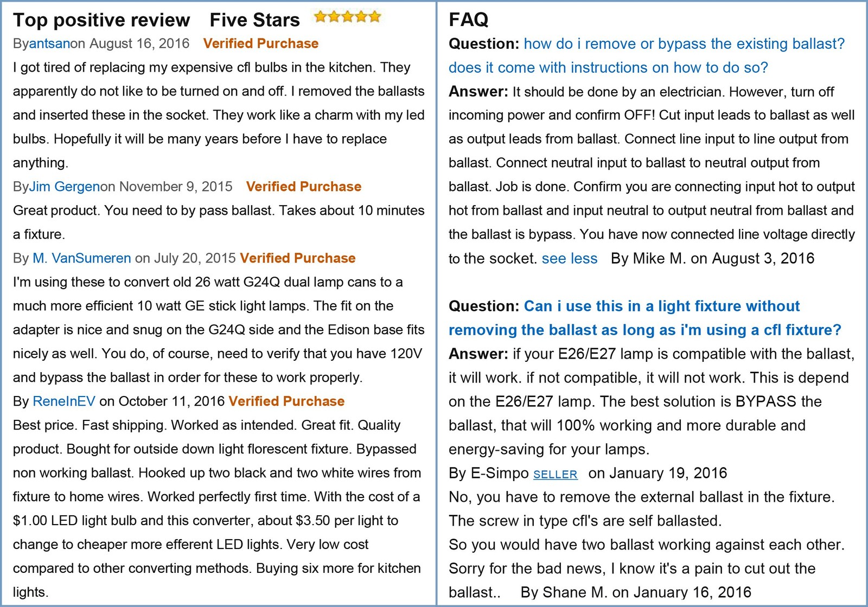Image resolution: width=868 pixels, height=607 pixels.
Task: Open reviewer antsan's profile link
Action: (x=49, y=43)
